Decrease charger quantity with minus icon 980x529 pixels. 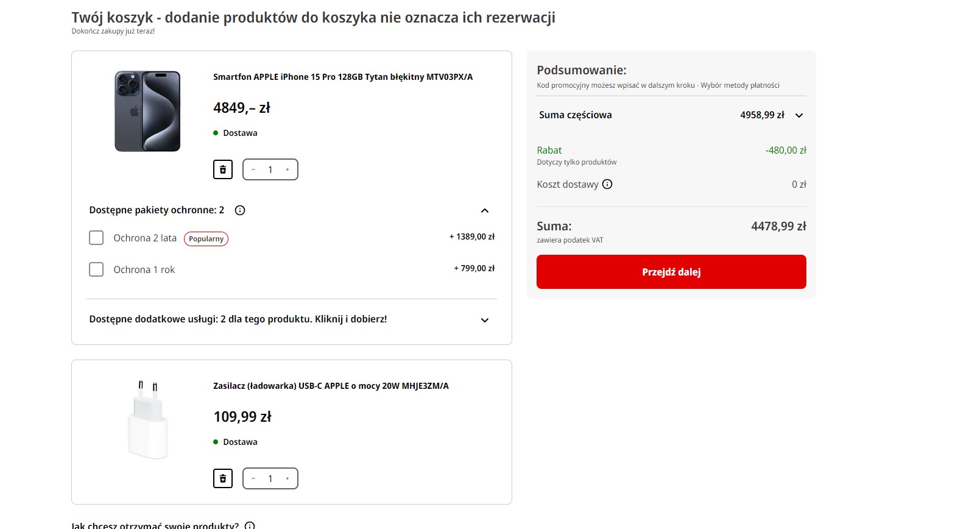click(x=253, y=478)
